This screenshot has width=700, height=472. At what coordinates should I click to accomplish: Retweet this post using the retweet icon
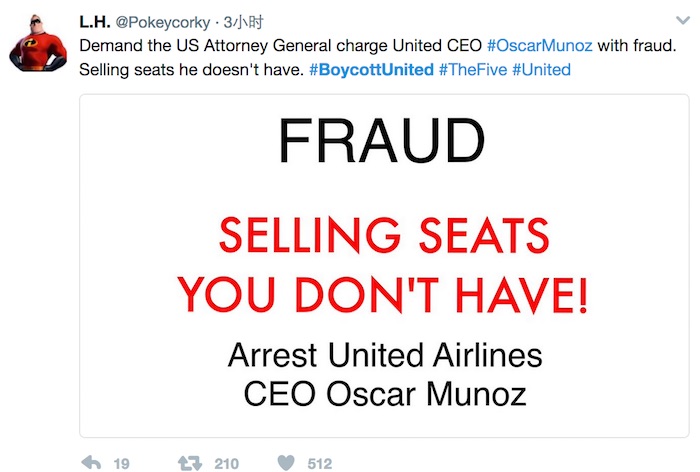(189, 464)
